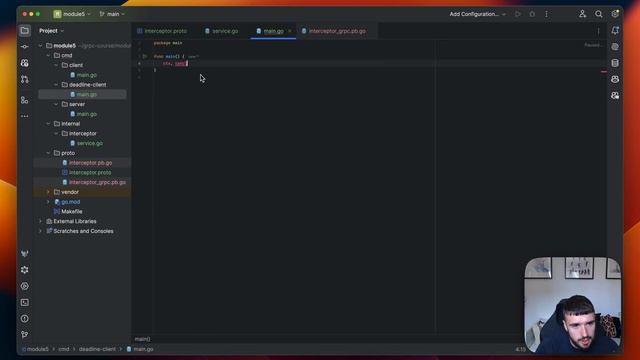Collapse the deadline-client folder
This screenshot has height=360, width=640.
point(56,84)
